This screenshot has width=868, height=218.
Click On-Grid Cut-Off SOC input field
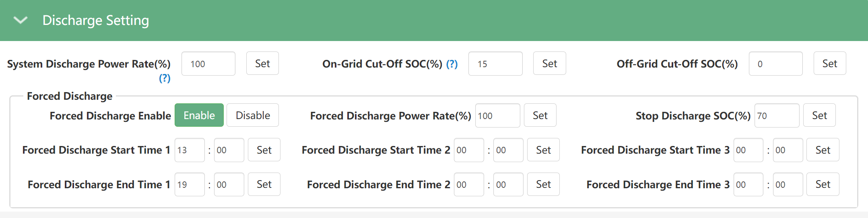pos(495,64)
